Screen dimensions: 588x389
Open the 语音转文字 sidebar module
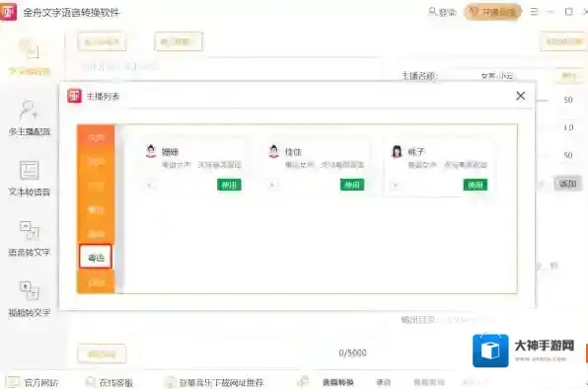pyautogui.click(x=30, y=239)
